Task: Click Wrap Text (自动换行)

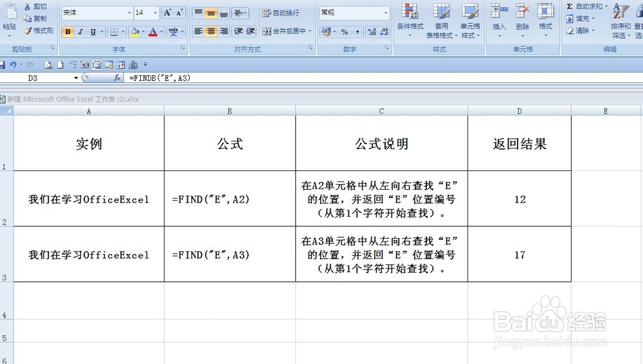Action: [x=281, y=13]
